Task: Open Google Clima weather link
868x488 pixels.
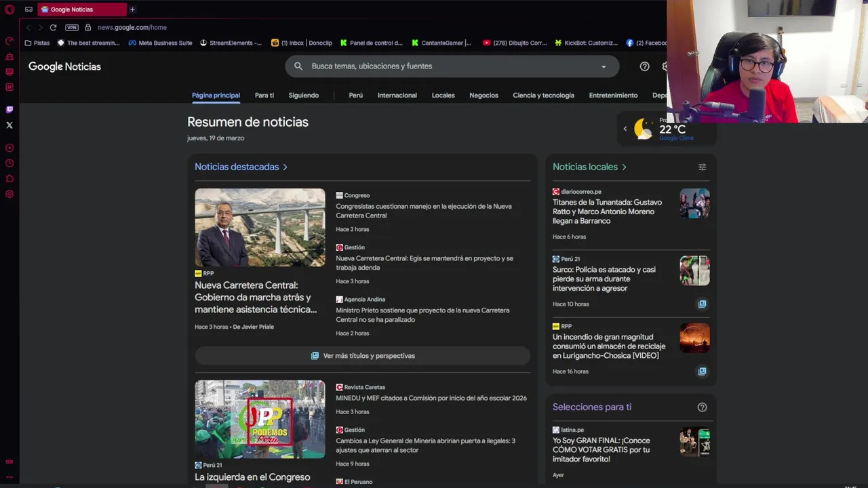Action: click(676, 138)
